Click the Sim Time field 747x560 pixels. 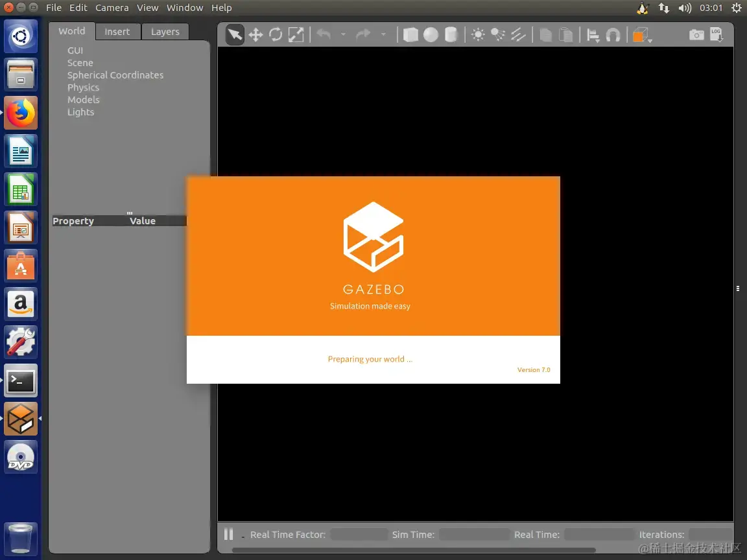point(474,534)
